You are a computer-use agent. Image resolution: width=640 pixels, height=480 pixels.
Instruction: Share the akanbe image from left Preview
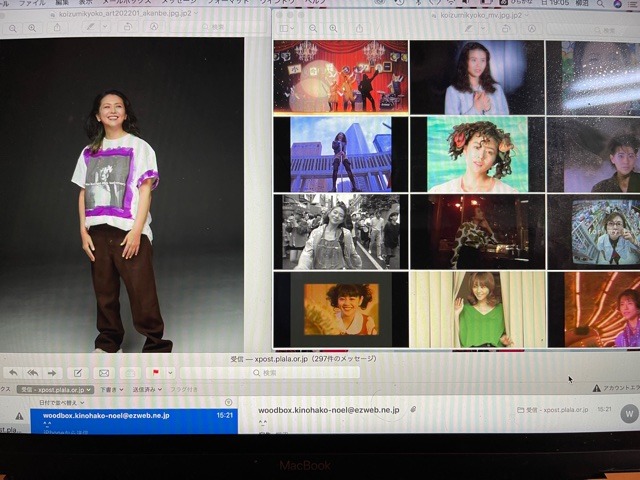pos(57,27)
